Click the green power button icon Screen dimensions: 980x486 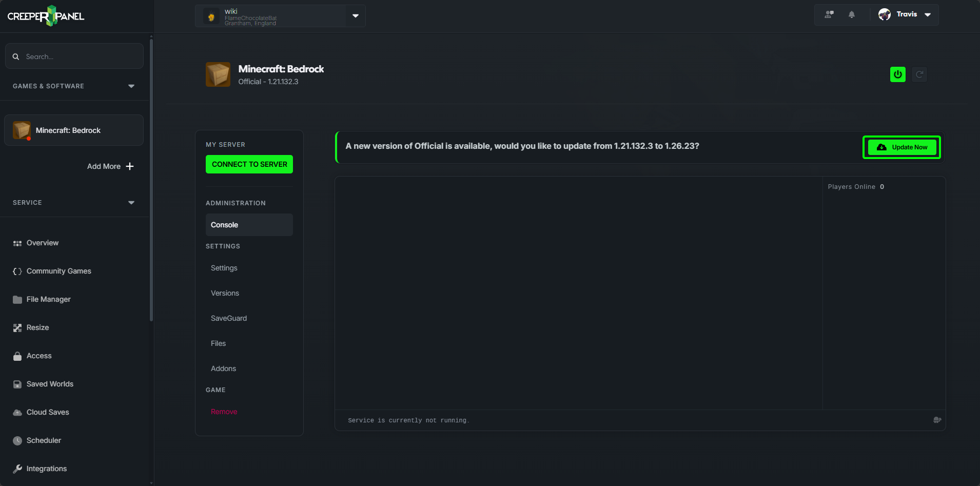[897, 74]
